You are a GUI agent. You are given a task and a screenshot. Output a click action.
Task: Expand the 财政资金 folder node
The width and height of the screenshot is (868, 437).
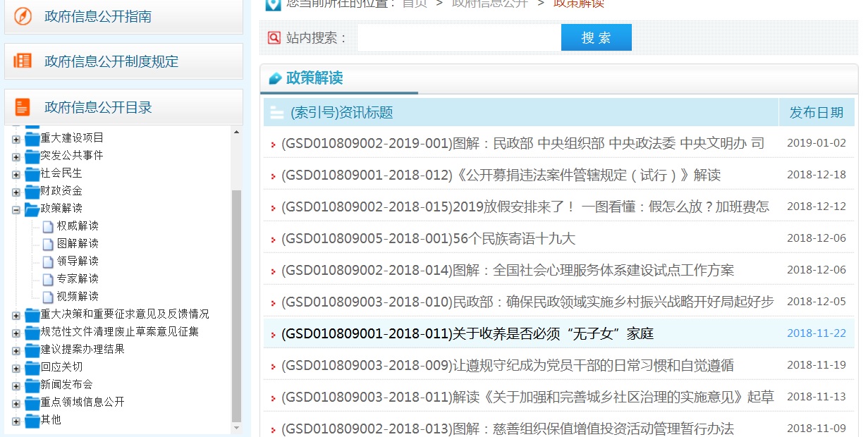[16, 191]
